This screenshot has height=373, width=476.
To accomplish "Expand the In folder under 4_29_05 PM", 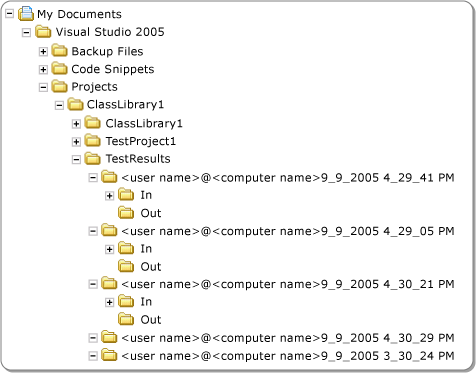I will pos(109,249).
